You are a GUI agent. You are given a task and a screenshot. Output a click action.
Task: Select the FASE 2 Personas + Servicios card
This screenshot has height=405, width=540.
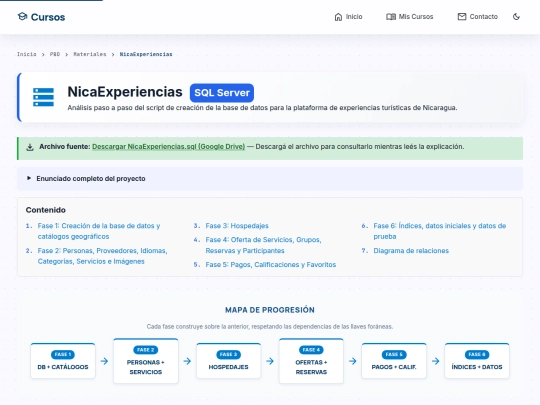pyautogui.click(x=146, y=361)
